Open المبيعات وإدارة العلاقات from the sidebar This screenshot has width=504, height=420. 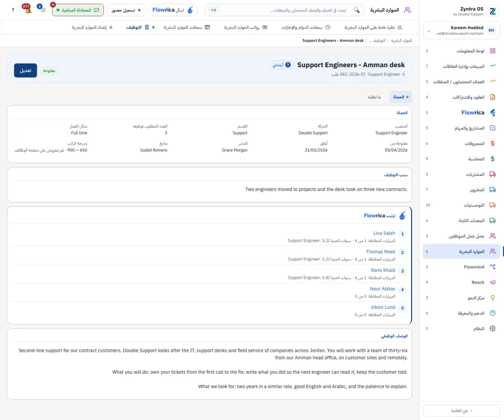point(461,66)
